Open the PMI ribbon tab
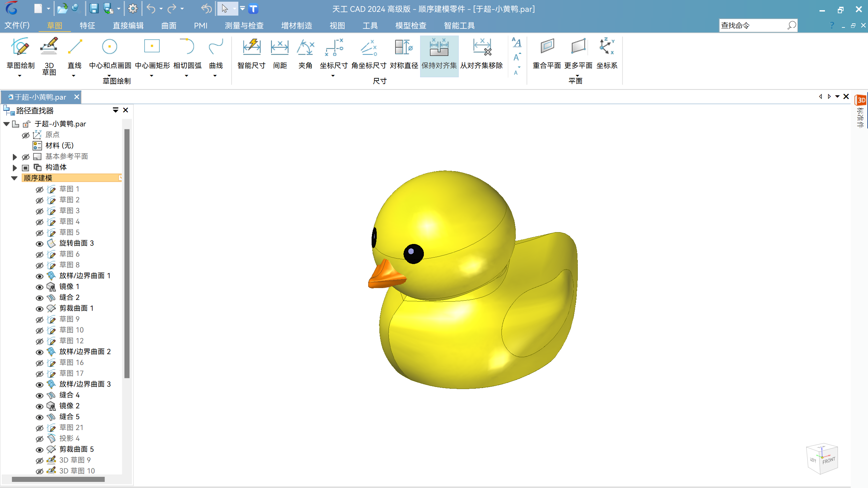 (x=201, y=25)
